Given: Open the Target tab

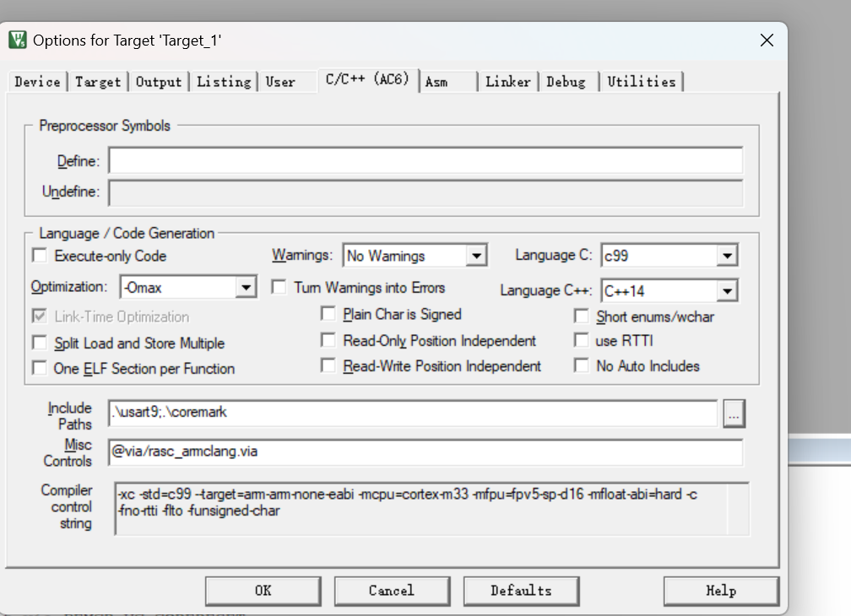Looking at the screenshot, I should point(98,82).
